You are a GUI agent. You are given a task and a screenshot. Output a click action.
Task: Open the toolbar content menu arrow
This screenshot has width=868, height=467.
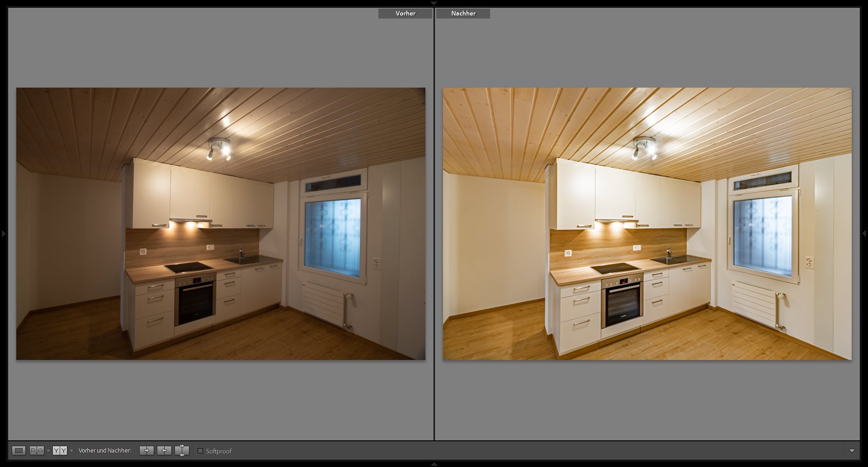click(x=852, y=451)
